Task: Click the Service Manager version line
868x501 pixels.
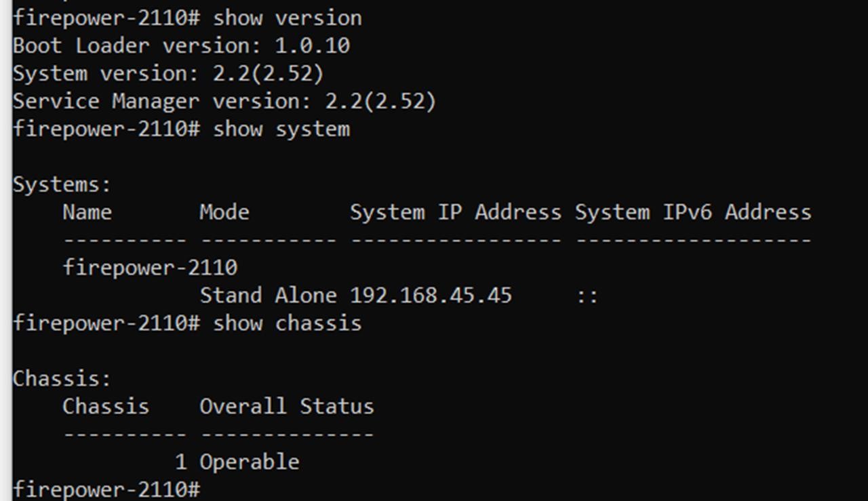Action: tap(224, 101)
